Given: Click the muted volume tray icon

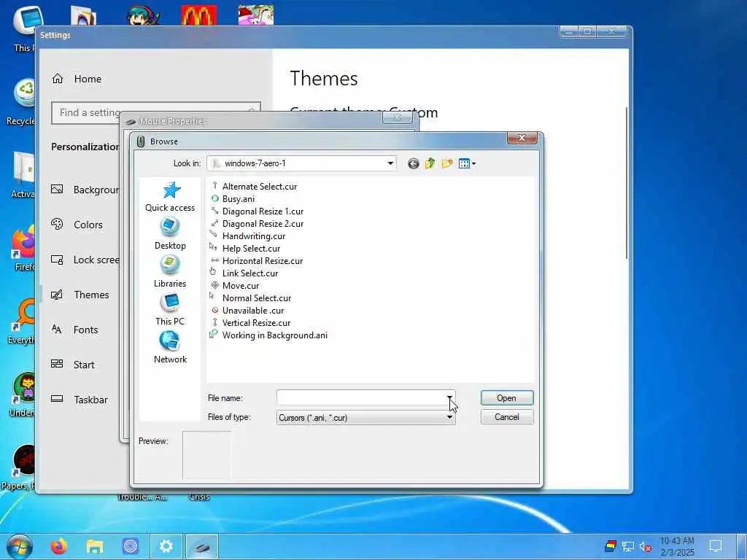Looking at the screenshot, I should [x=646, y=547].
